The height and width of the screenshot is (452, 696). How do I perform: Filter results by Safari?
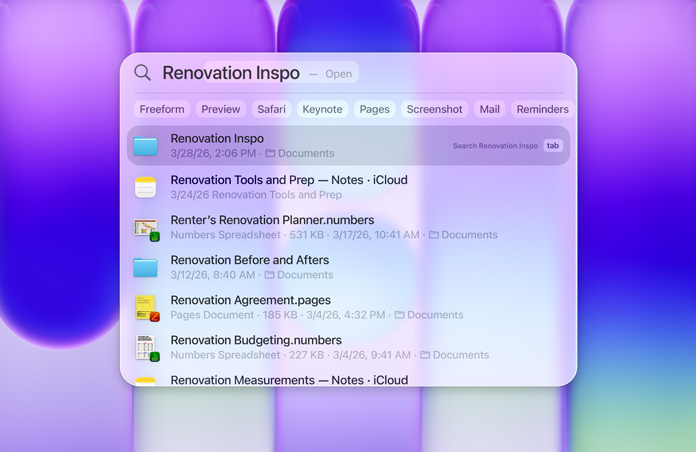[x=271, y=109]
